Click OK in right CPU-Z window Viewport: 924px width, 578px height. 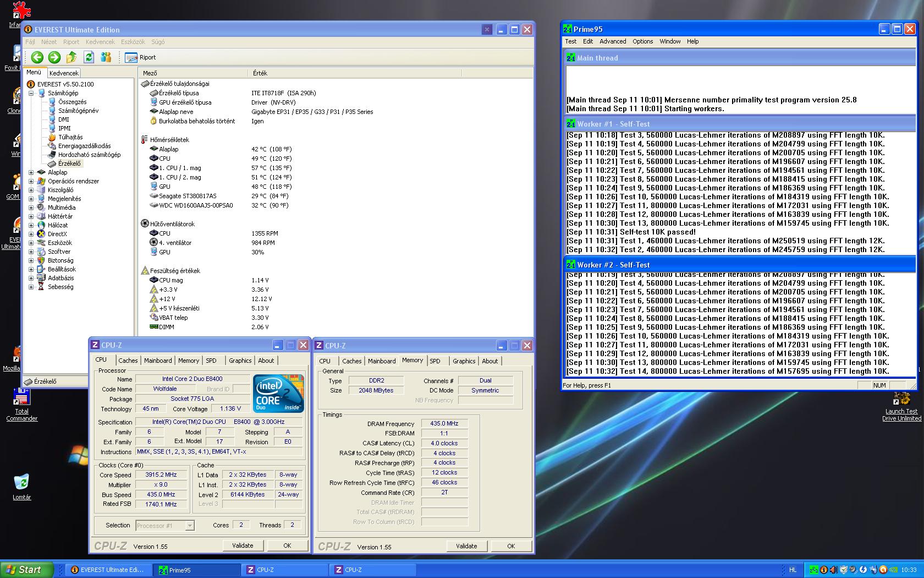point(511,546)
